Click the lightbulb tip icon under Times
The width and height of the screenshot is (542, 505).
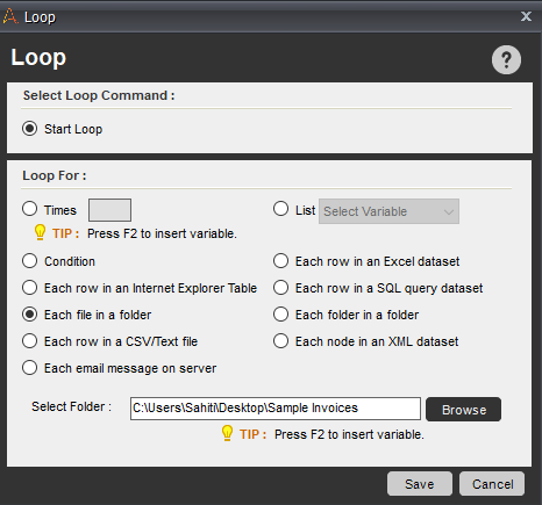coord(40,232)
